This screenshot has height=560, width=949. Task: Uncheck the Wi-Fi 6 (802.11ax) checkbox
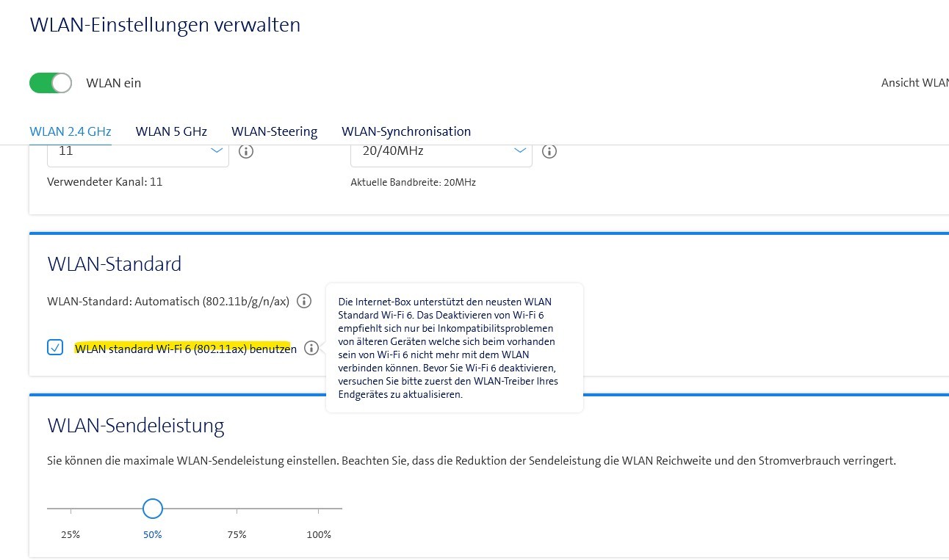coord(55,348)
